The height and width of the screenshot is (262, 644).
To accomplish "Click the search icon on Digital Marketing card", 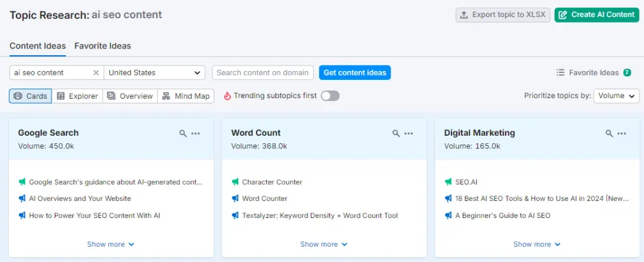I will (609, 133).
